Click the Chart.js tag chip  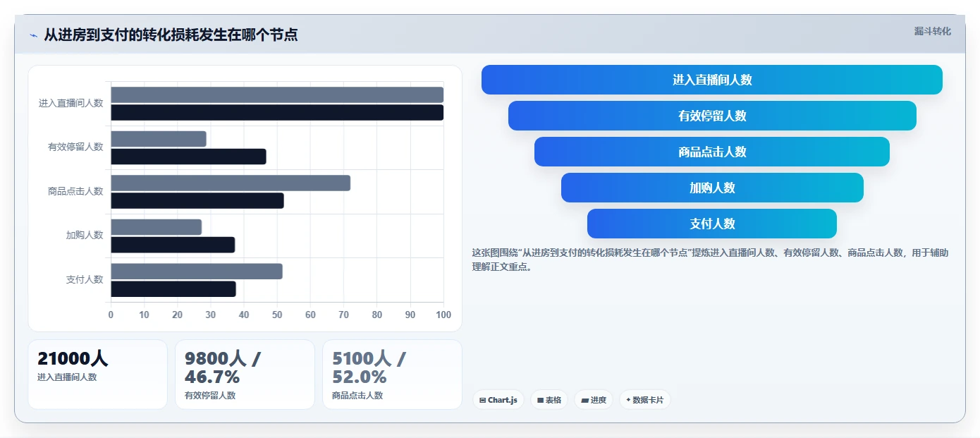pos(498,400)
